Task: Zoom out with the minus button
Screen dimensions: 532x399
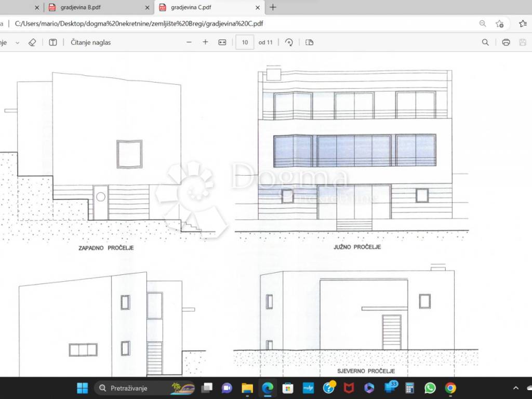Action: (x=189, y=43)
